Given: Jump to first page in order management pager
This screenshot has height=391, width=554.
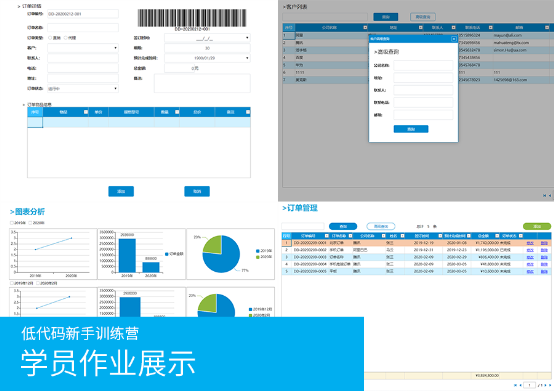Looking at the screenshot, I should coord(515,385).
